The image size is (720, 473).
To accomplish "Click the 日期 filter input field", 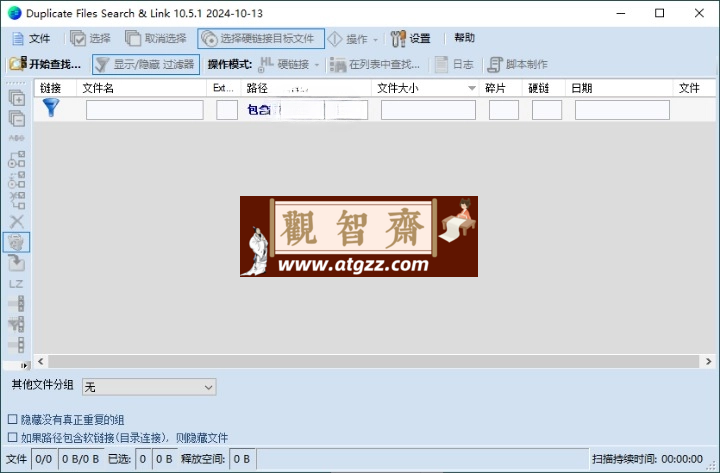I will [x=622, y=110].
